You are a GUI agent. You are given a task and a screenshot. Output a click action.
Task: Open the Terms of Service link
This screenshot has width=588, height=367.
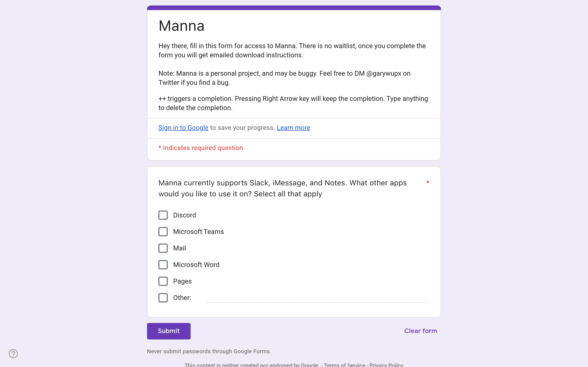tap(344, 365)
